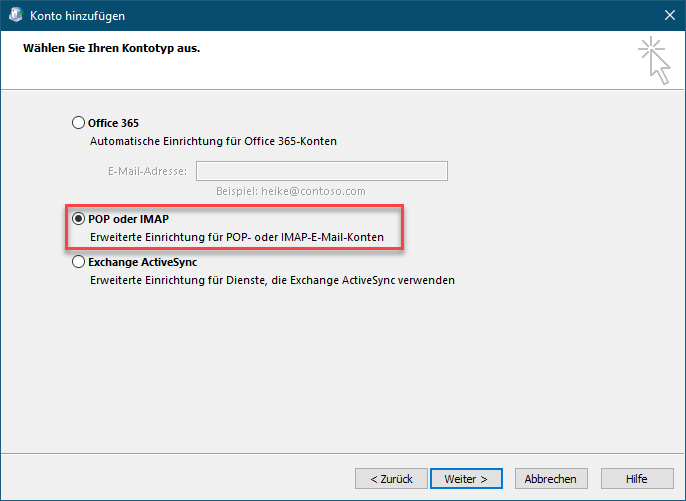
Task: Cancel the wizard with Abbrechen
Action: point(551,479)
